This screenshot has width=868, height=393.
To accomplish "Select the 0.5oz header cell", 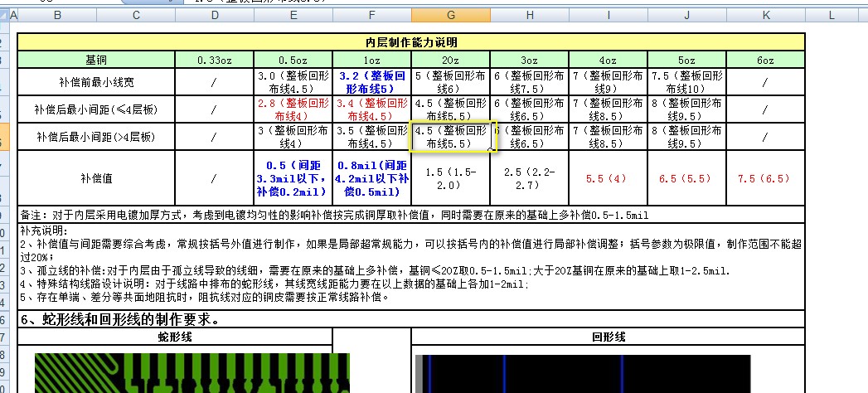I will point(293,60).
